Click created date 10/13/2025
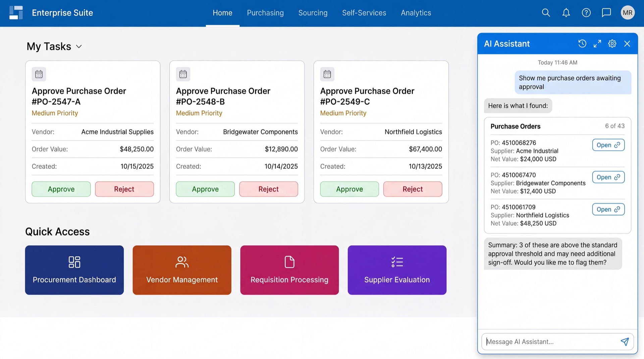 tap(425, 166)
